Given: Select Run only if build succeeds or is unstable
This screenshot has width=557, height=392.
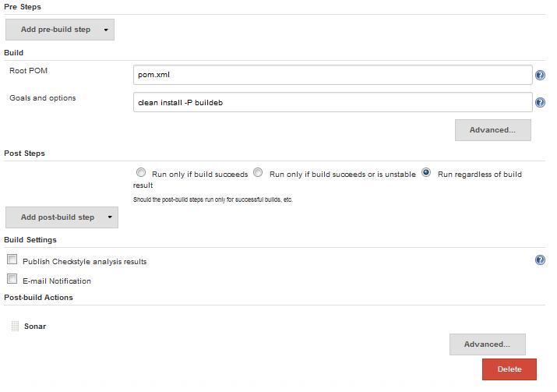Looking at the screenshot, I should pyautogui.click(x=258, y=173).
